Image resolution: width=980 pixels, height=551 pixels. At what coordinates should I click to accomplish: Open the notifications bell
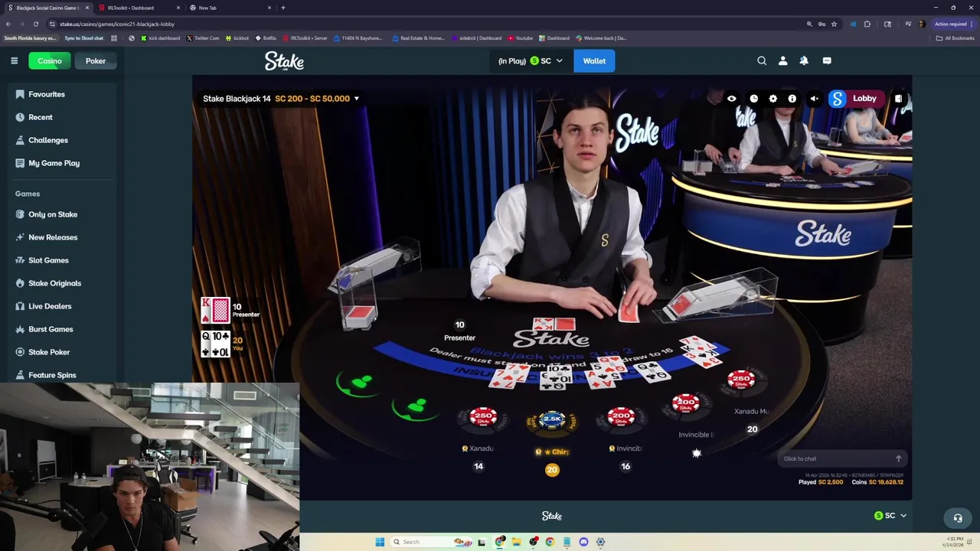click(804, 60)
